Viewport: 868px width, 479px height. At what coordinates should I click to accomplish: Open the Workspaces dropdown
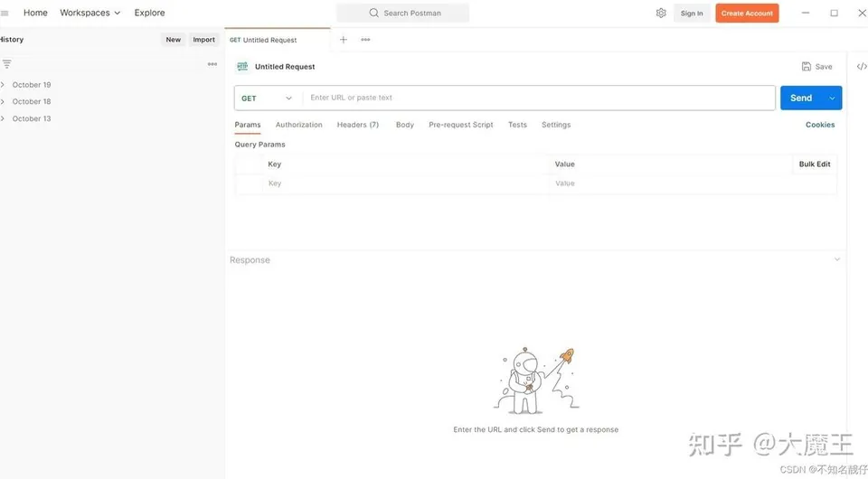click(x=90, y=13)
